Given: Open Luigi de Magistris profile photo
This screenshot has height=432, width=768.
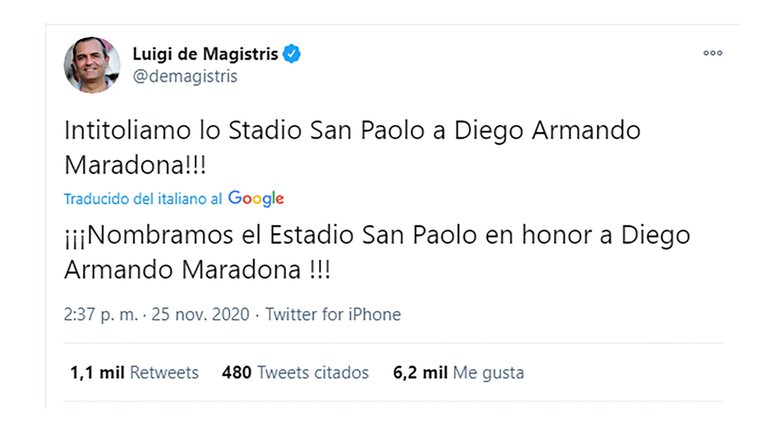Looking at the screenshot, I should point(92,65).
